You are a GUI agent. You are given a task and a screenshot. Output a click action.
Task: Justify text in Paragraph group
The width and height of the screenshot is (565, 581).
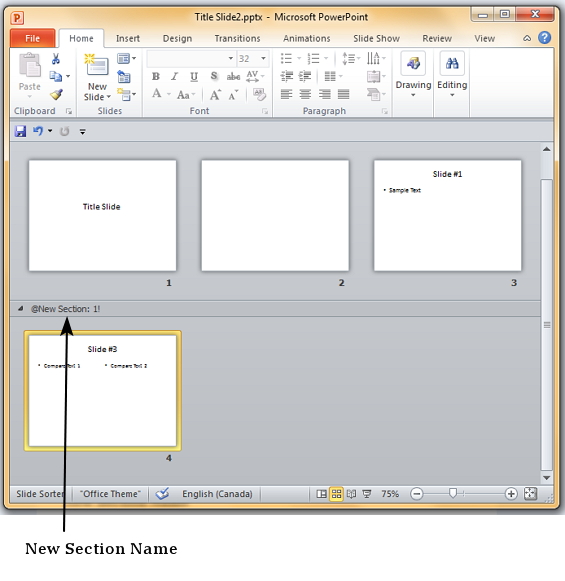pos(343,94)
